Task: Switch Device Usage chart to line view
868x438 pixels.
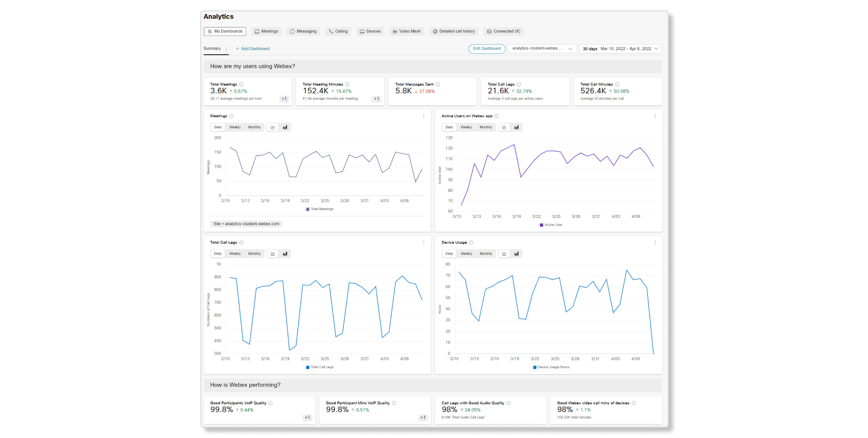Action: (504, 254)
